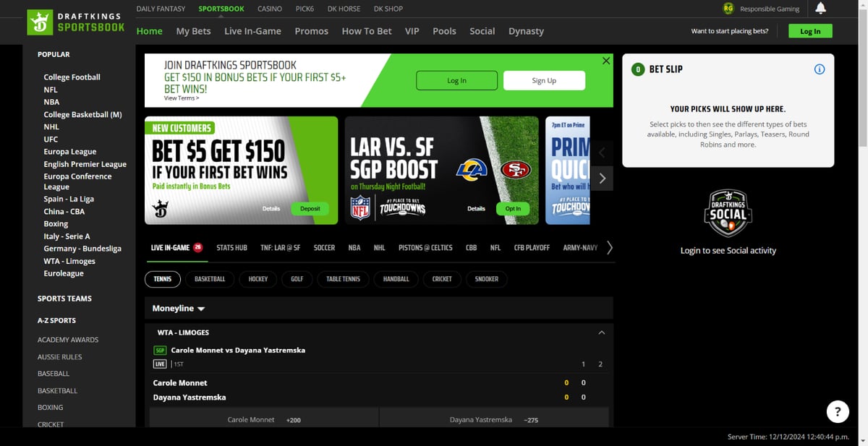The width and height of the screenshot is (868, 446).
Task: Open the CFB Playoff tab
Action: (x=532, y=248)
